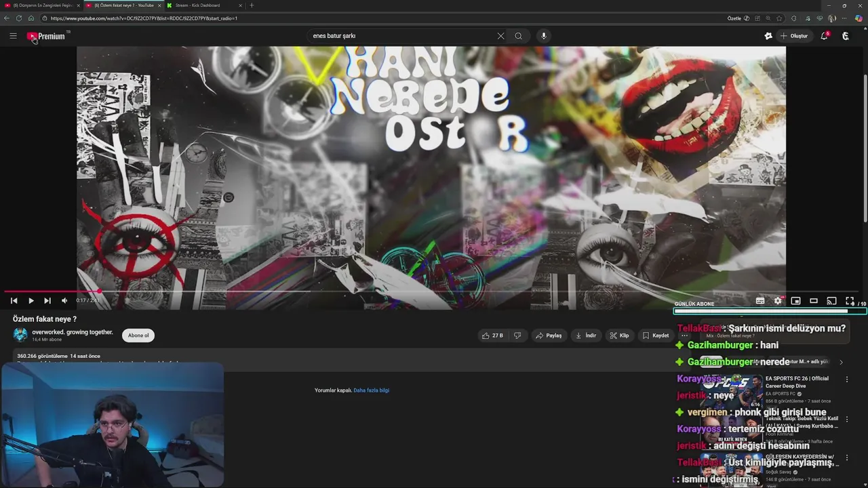Open the Daha fazla bilgi link
This screenshot has height=488, width=868.
coord(371,390)
